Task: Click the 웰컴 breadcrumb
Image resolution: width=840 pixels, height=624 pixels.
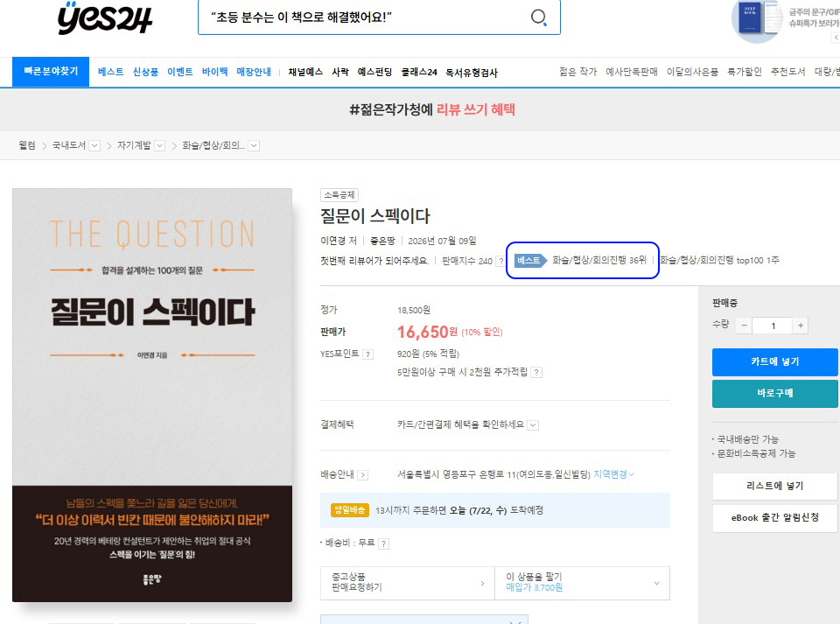Action: tap(27, 145)
